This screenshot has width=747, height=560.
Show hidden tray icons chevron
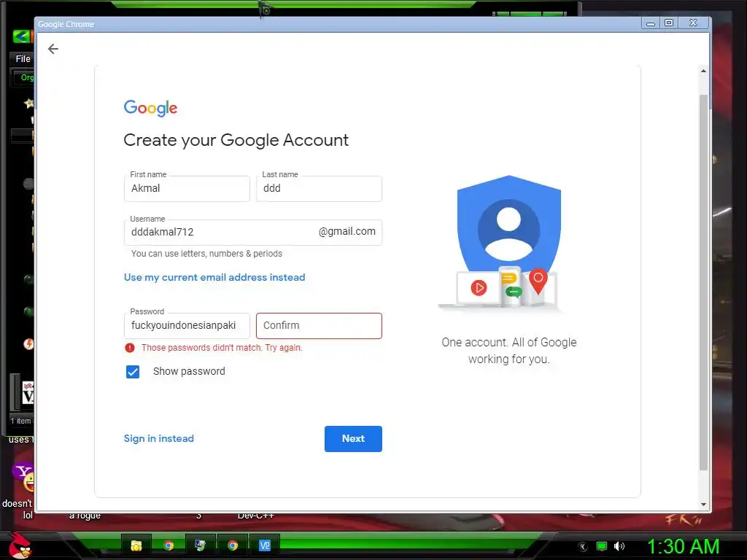[x=582, y=547]
